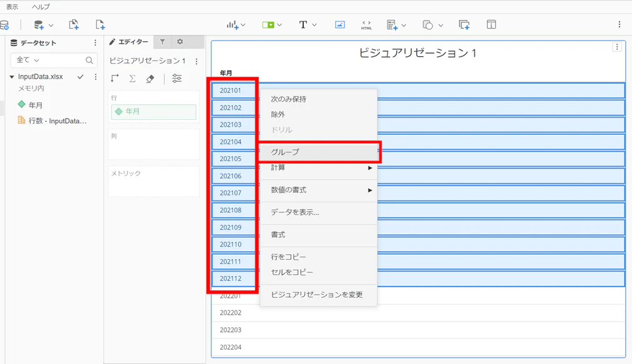This screenshot has height=364, width=632.
Task: Expand the text tool dropdown arrow
Action: point(314,25)
